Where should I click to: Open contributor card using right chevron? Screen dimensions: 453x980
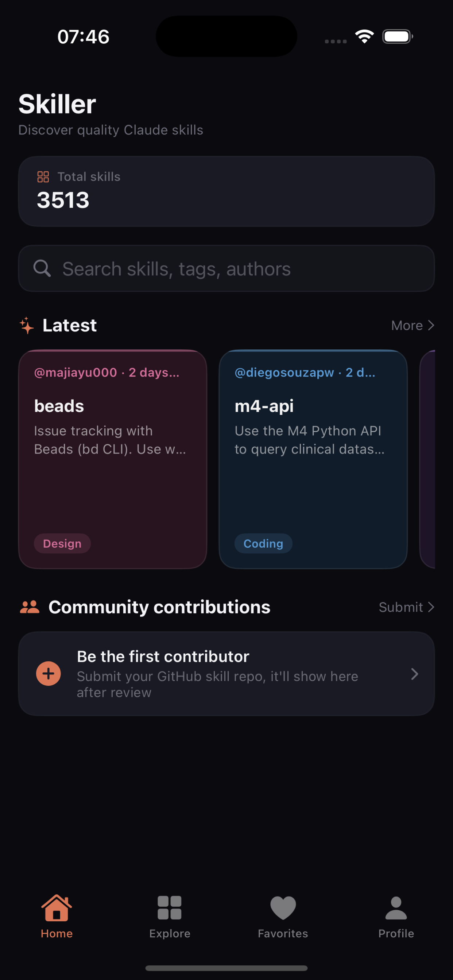pos(415,674)
